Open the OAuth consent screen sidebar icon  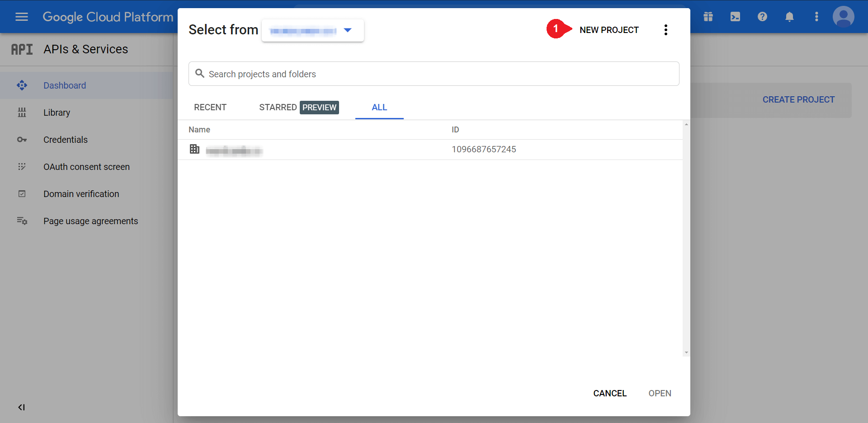(22, 167)
